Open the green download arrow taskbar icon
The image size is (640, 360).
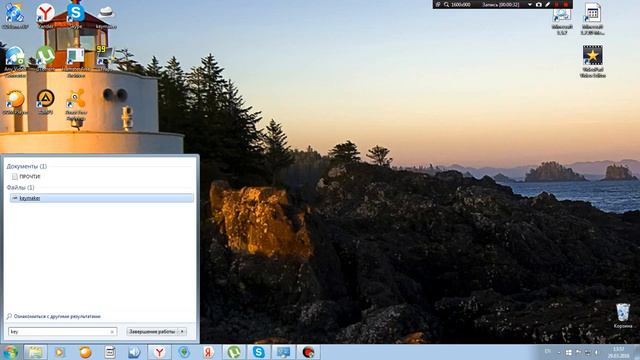[184, 352]
